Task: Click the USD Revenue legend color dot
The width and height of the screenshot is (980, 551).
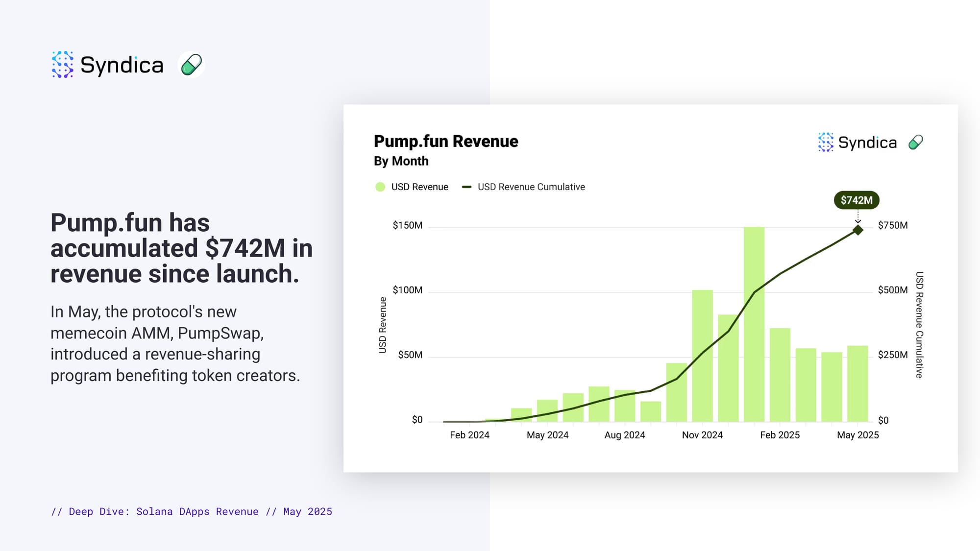Action: click(380, 187)
